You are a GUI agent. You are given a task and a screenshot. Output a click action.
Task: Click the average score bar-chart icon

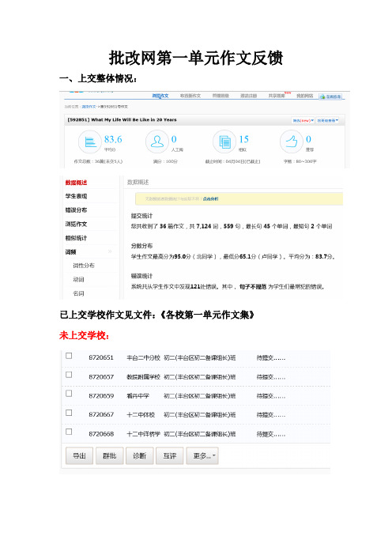pyautogui.click(x=90, y=142)
